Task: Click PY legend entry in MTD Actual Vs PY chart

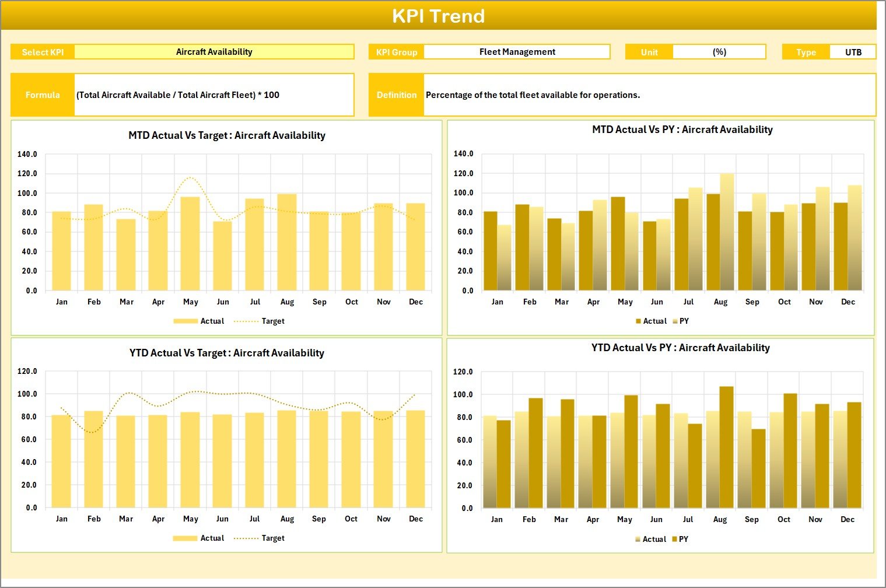Action: (684, 321)
